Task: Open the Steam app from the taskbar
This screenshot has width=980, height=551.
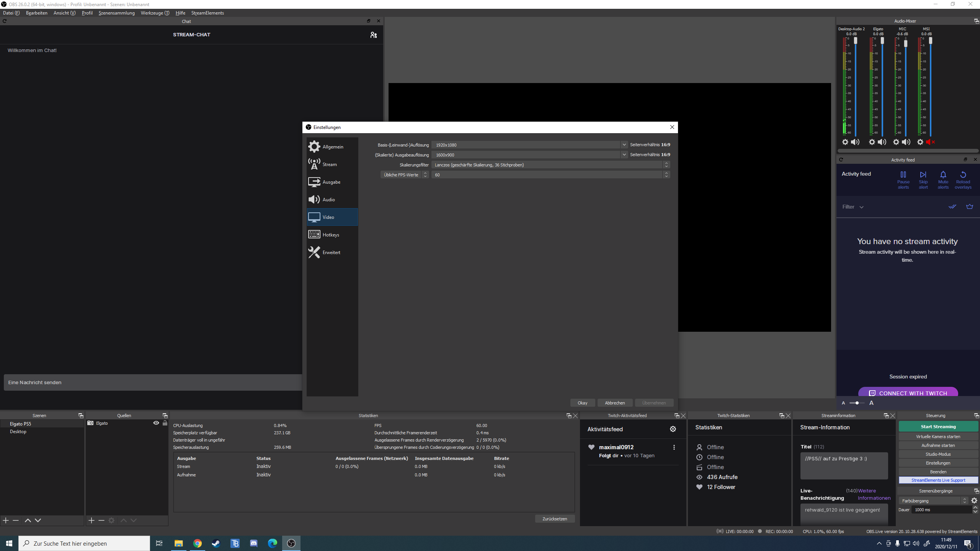Action: (x=216, y=543)
